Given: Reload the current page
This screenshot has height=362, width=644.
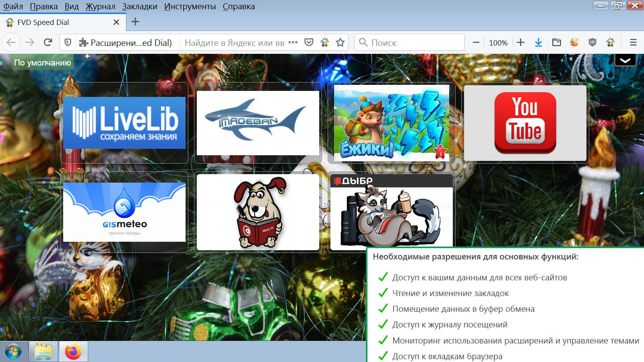Looking at the screenshot, I should pyautogui.click(x=48, y=42).
